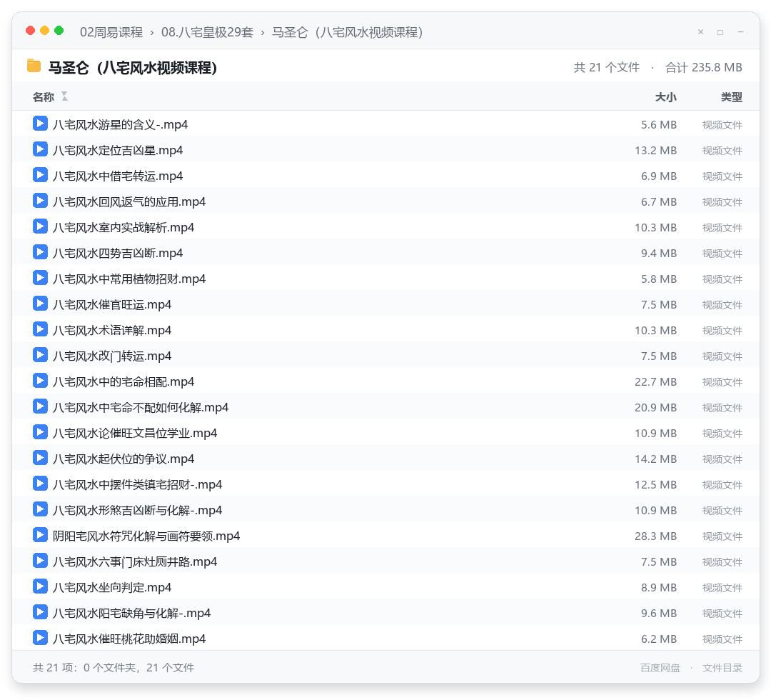Click breadcrumb 马圣仑（八宅风水视频课程）

[348, 32]
